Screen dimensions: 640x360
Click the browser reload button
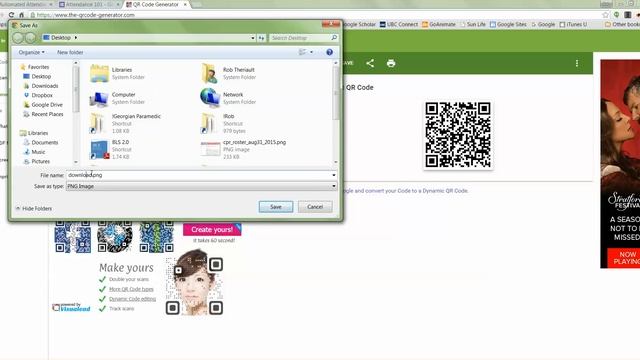pos(11,15)
